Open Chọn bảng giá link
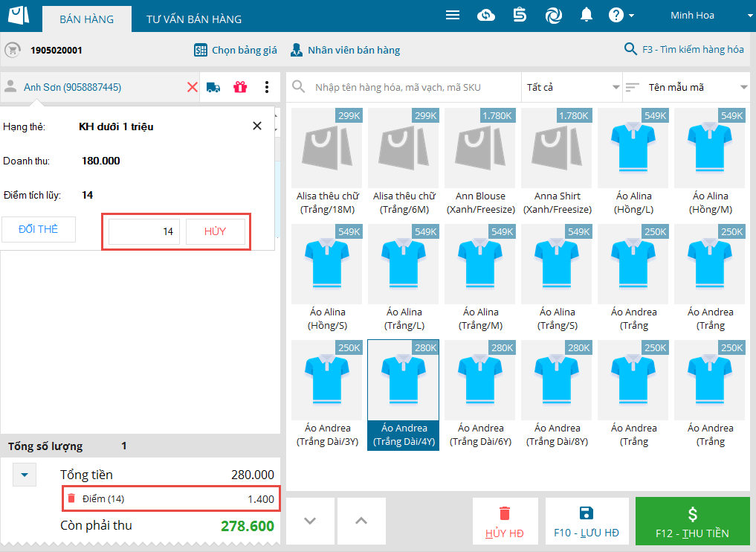Screen dimensions: 756x552 pyautogui.click(x=245, y=50)
